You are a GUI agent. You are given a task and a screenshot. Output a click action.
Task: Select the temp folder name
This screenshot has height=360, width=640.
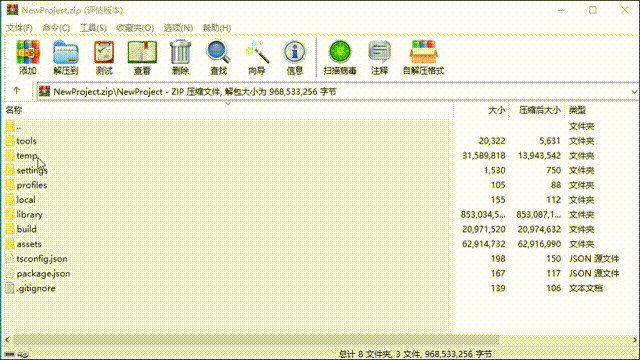(x=27, y=156)
